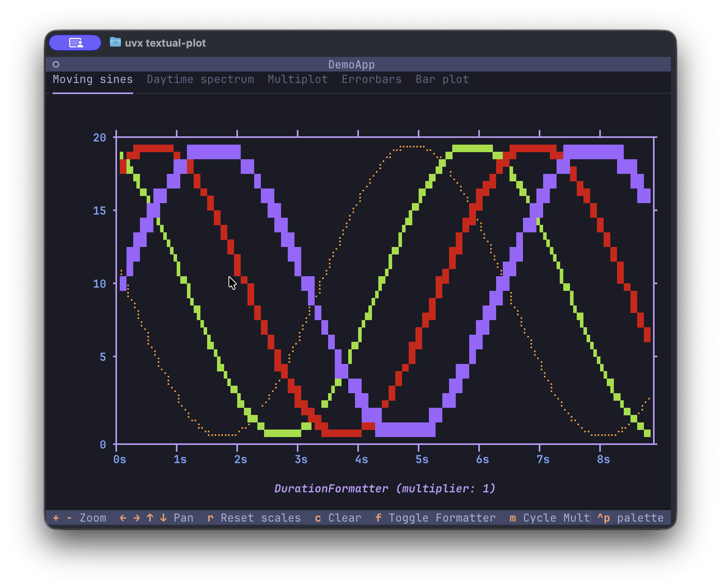
Task: Cycle the multiplier with the m shortcut
Action: (512, 518)
